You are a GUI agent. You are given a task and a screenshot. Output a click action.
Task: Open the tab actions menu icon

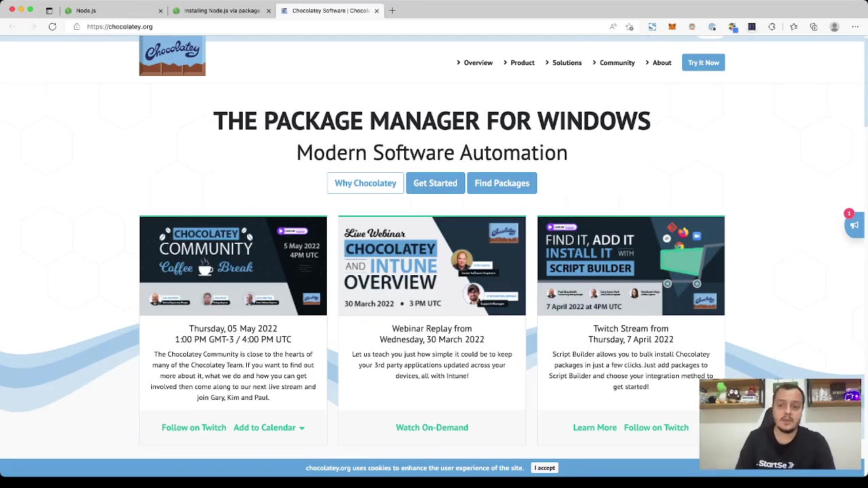[49, 11]
